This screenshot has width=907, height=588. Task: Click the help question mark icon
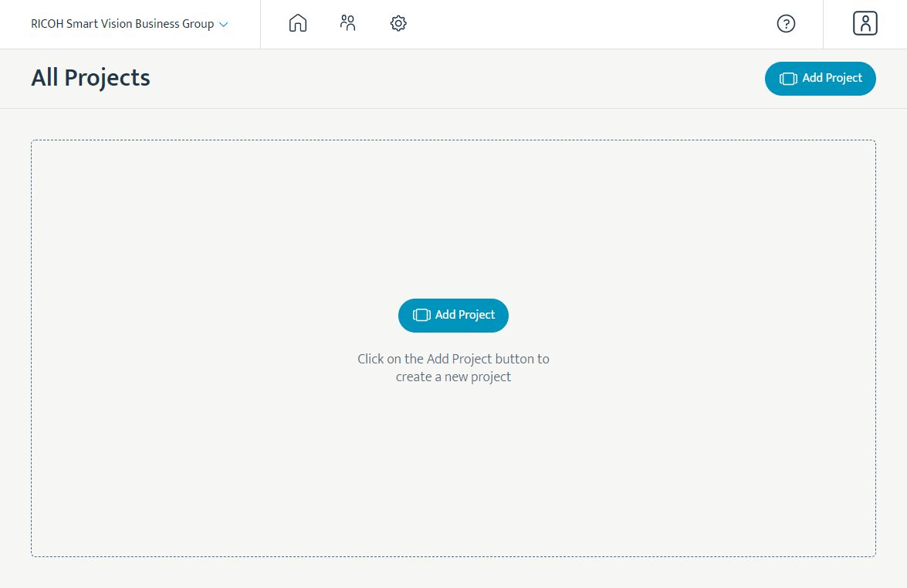point(786,24)
